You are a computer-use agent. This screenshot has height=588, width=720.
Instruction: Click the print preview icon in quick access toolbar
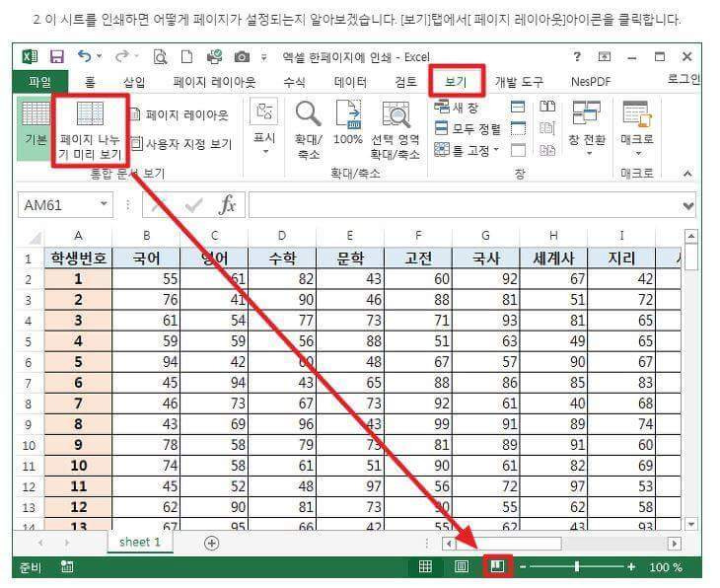pos(160,57)
